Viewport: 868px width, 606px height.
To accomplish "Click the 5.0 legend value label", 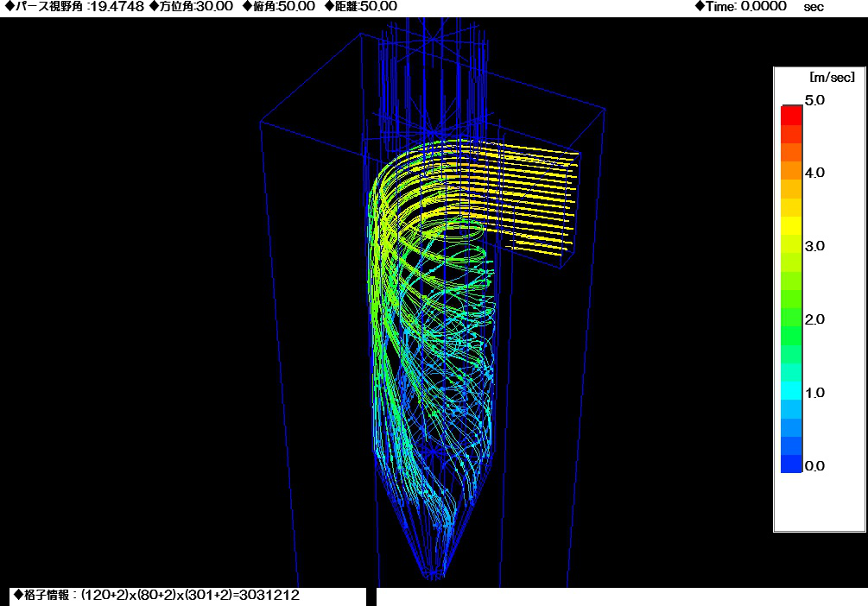I will [x=814, y=100].
